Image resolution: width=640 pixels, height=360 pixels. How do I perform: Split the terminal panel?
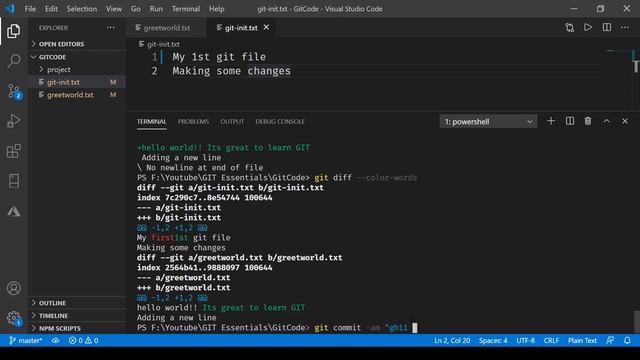[570, 121]
